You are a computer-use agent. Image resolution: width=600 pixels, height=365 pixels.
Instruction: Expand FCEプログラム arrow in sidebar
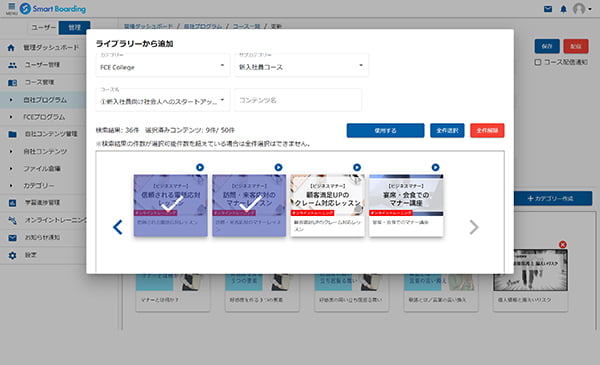tap(11, 117)
